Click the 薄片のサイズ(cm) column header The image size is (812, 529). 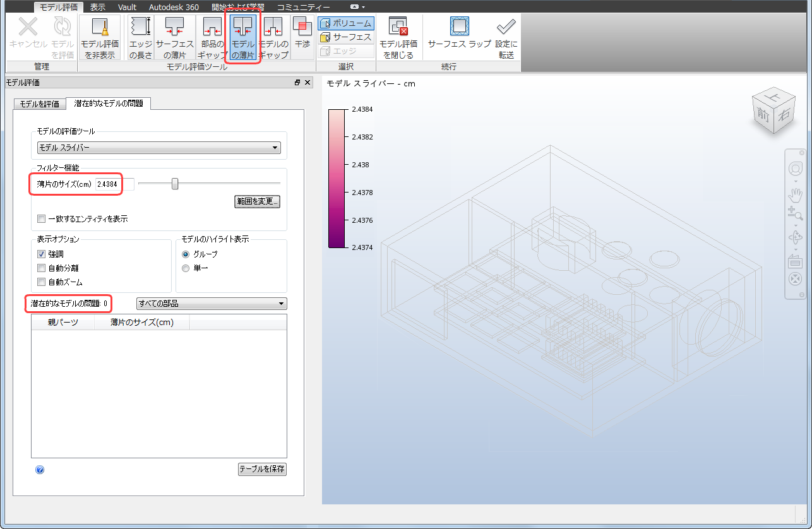141,323
